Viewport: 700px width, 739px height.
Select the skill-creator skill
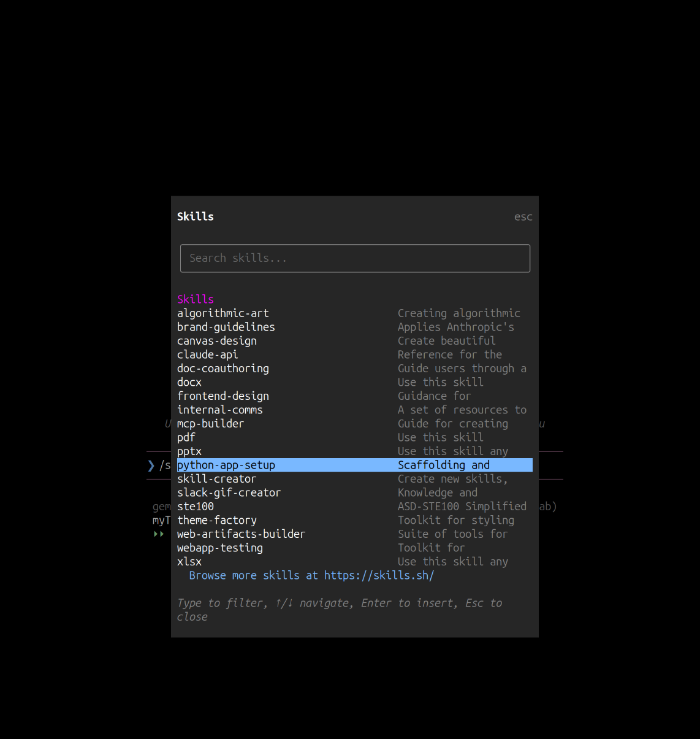pyautogui.click(x=355, y=479)
